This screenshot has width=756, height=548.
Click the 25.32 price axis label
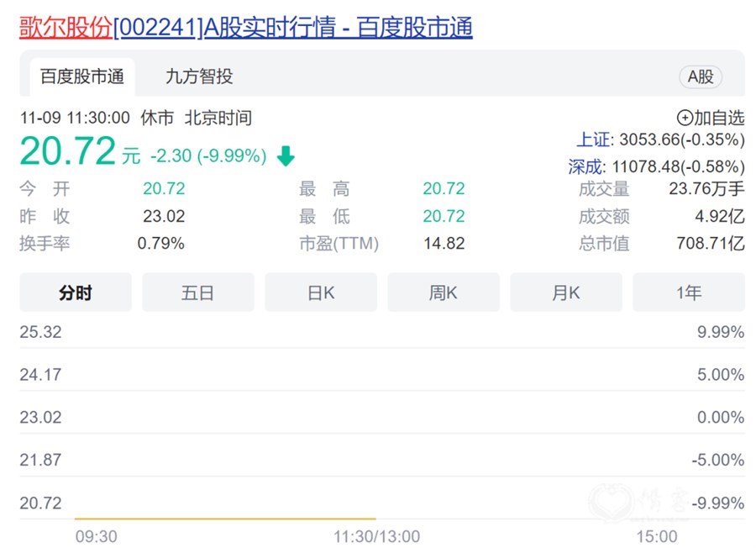tap(40, 332)
